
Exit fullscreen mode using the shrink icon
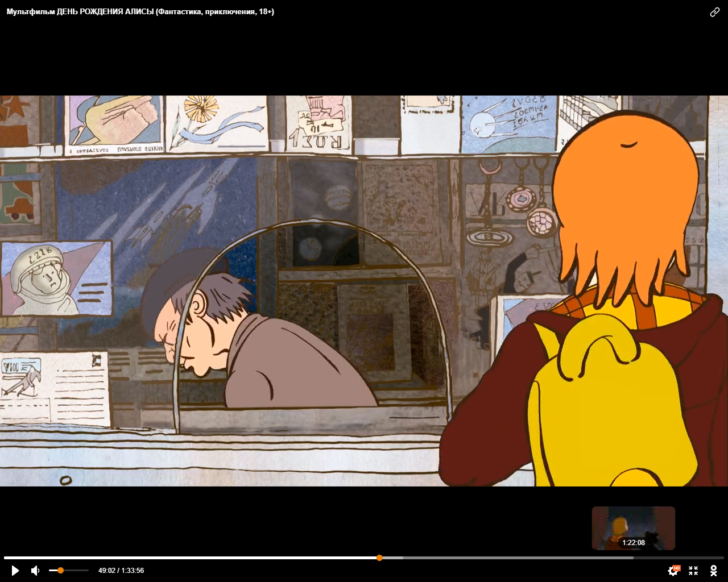coord(693,571)
